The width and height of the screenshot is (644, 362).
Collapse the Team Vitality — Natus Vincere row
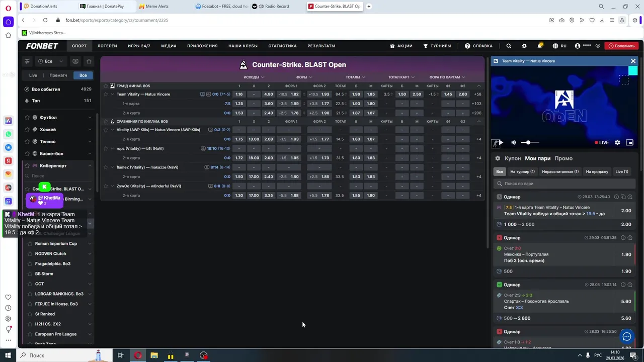[x=112, y=94]
